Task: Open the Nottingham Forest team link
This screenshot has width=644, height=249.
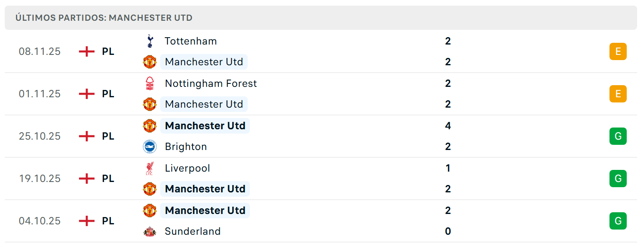Action: [211, 83]
